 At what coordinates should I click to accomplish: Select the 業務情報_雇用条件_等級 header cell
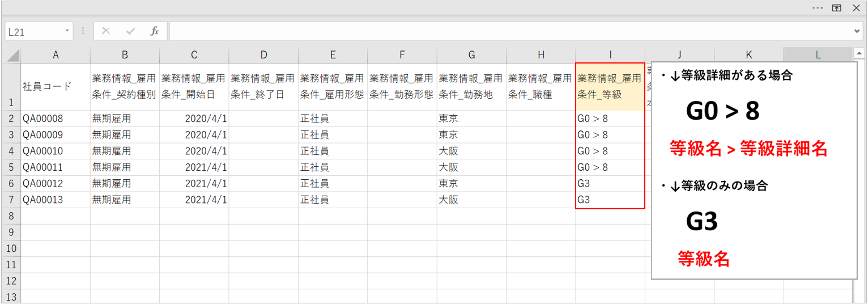pos(610,86)
